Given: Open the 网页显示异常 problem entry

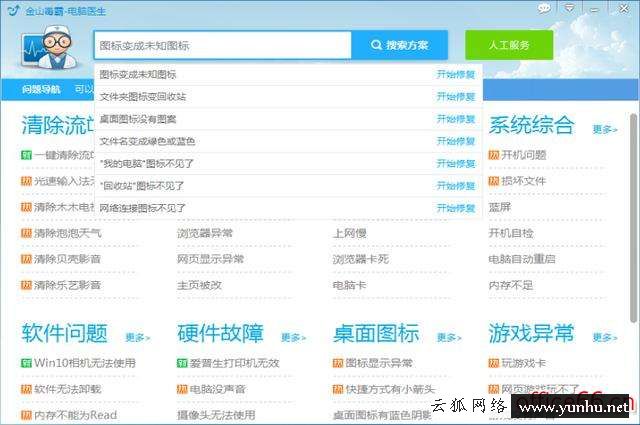Looking at the screenshot, I should point(210,259).
